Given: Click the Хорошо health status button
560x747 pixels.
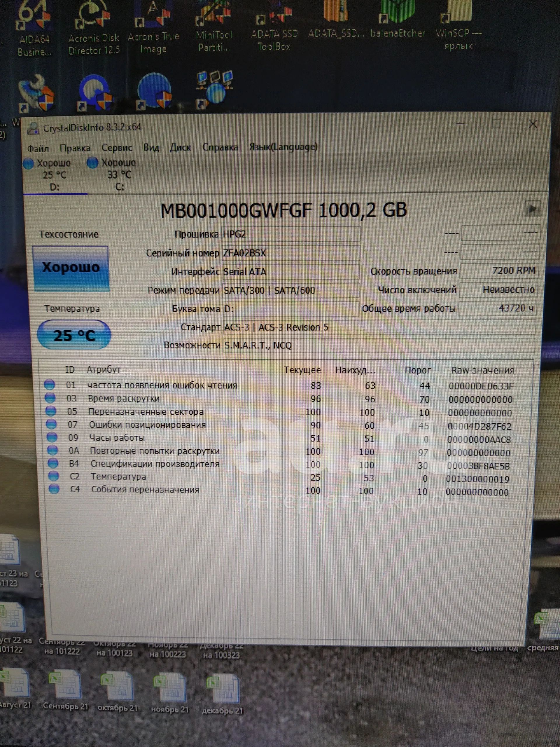Looking at the screenshot, I should (71, 268).
